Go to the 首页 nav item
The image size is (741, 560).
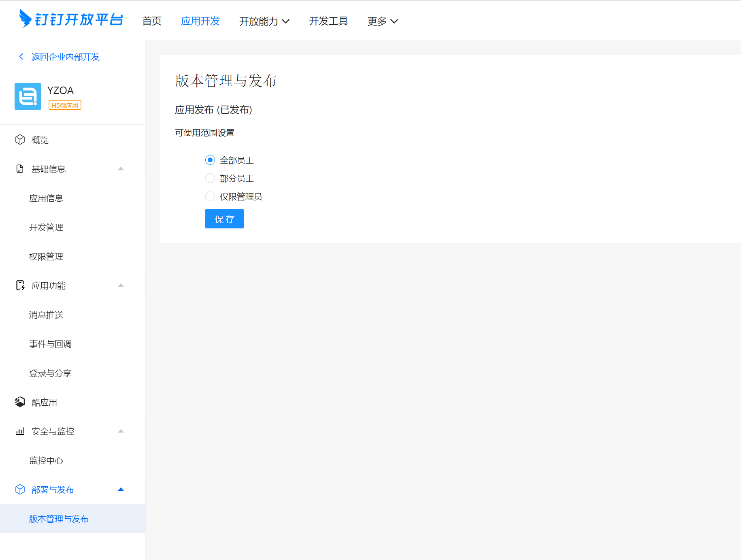pos(152,21)
